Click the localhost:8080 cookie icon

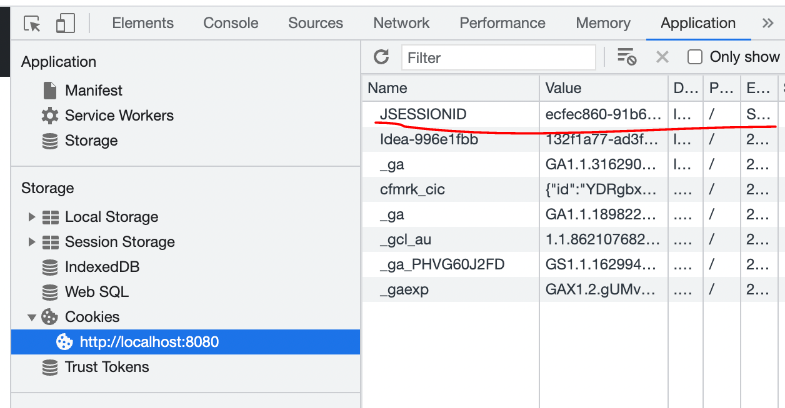(x=64, y=342)
